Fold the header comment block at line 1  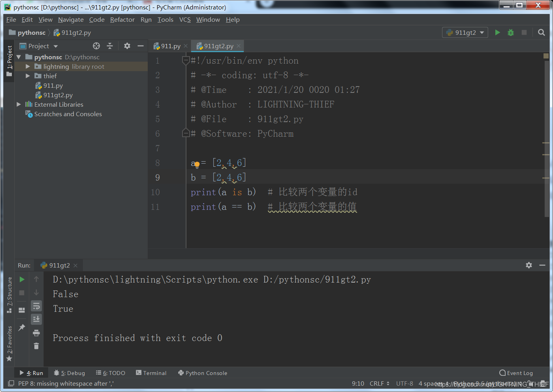click(x=186, y=60)
